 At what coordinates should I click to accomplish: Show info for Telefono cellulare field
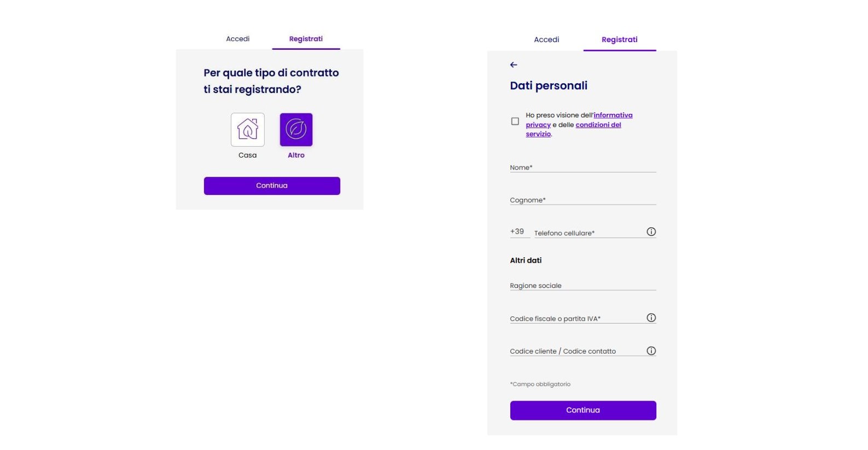pos(651,232)
